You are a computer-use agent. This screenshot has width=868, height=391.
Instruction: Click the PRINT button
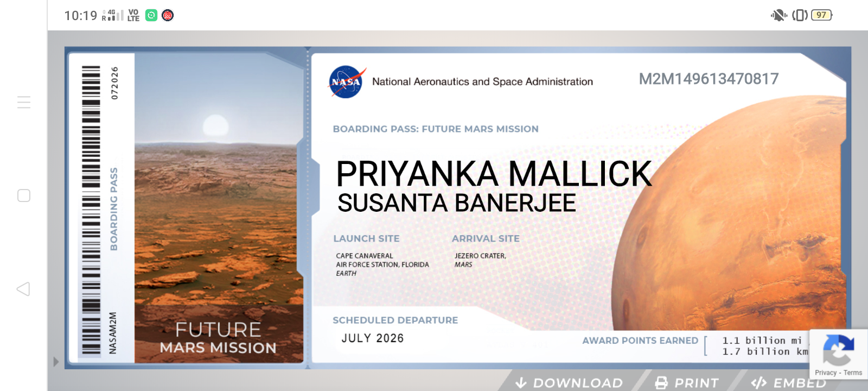tap(687, 382)
